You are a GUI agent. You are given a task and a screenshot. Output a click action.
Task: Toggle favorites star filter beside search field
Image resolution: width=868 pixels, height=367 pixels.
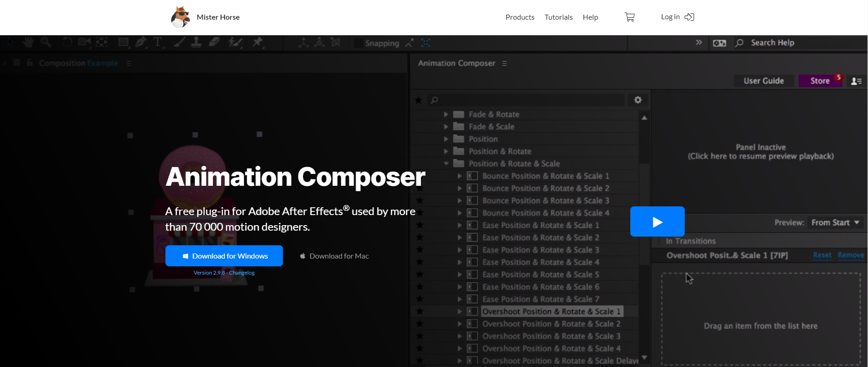point(418,100)
